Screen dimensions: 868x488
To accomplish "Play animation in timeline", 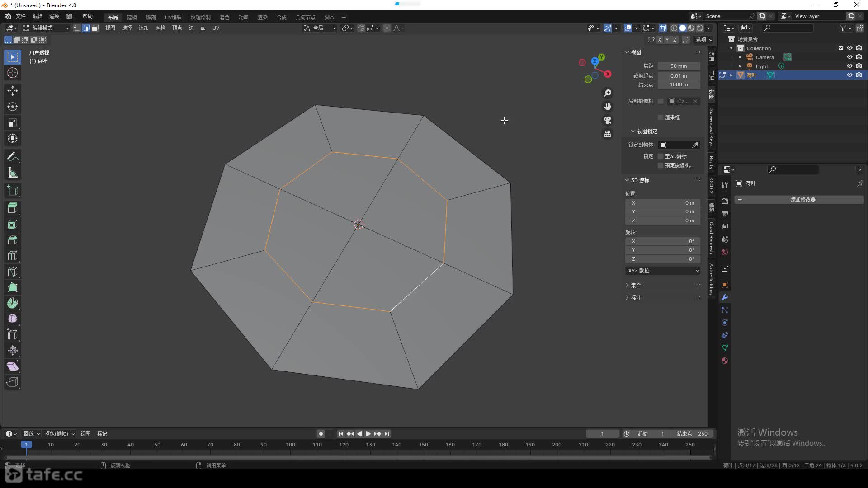I will point(368,434).
